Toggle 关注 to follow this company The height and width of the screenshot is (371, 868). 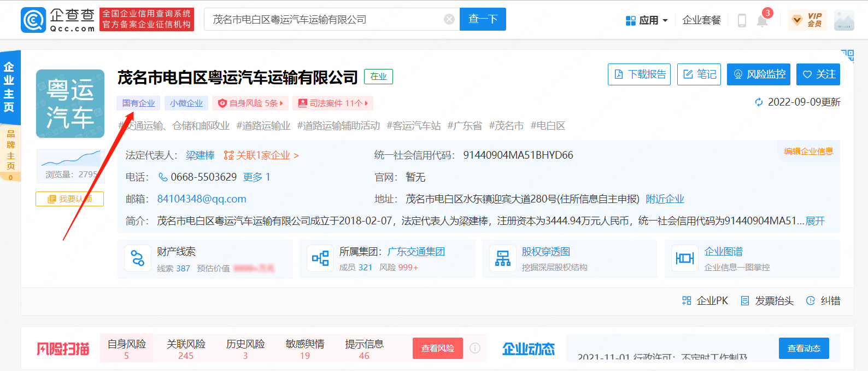818,74
